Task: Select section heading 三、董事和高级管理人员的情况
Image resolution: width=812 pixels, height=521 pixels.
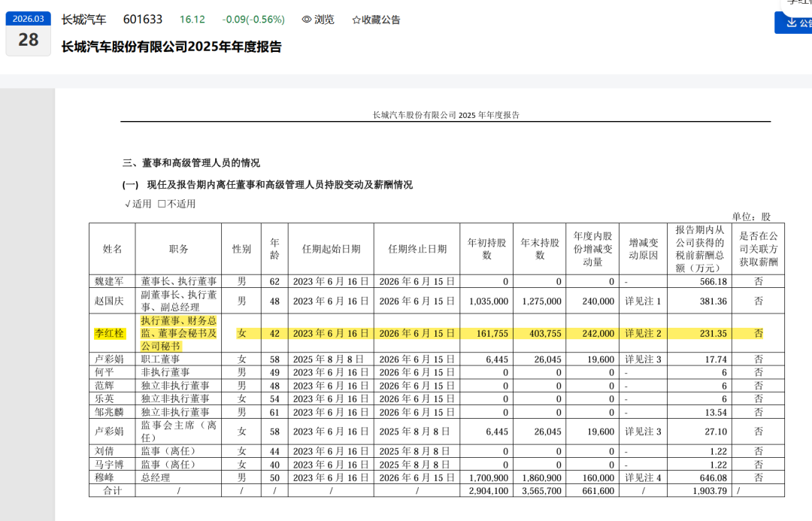Action: (192, 163)
